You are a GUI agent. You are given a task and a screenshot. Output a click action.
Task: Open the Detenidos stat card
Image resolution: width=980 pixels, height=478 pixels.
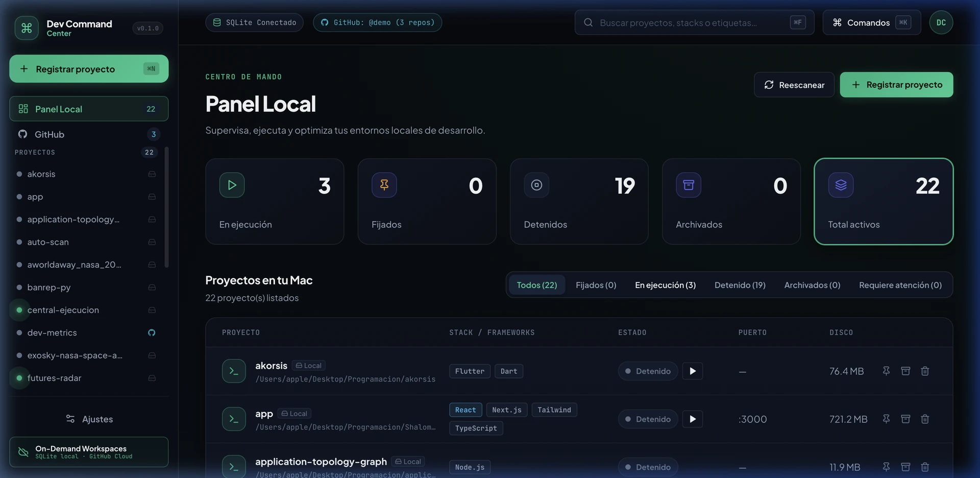(579, 201)
